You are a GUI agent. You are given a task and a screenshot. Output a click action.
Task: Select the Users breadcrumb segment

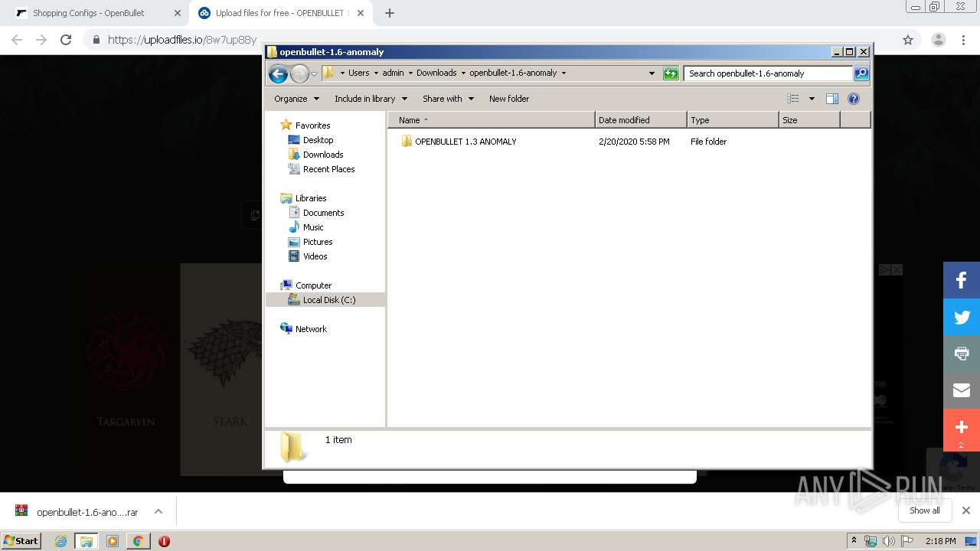click(x=358, y=73)
